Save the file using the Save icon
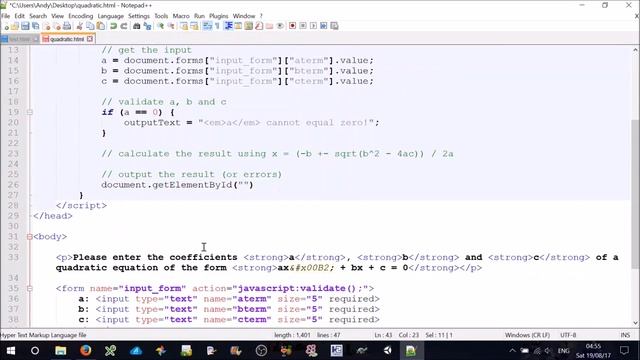 tap(25, 26)
